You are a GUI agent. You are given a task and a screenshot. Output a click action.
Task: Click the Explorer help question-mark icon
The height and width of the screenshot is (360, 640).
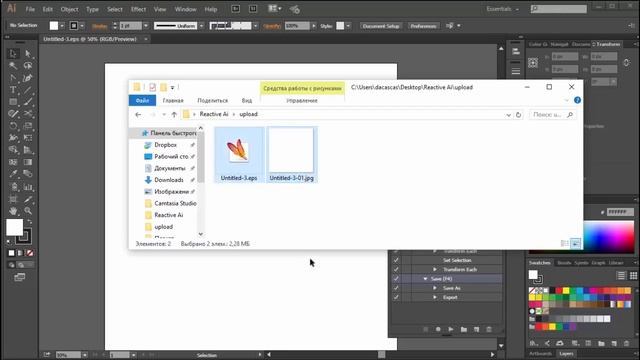pos(577,100)
